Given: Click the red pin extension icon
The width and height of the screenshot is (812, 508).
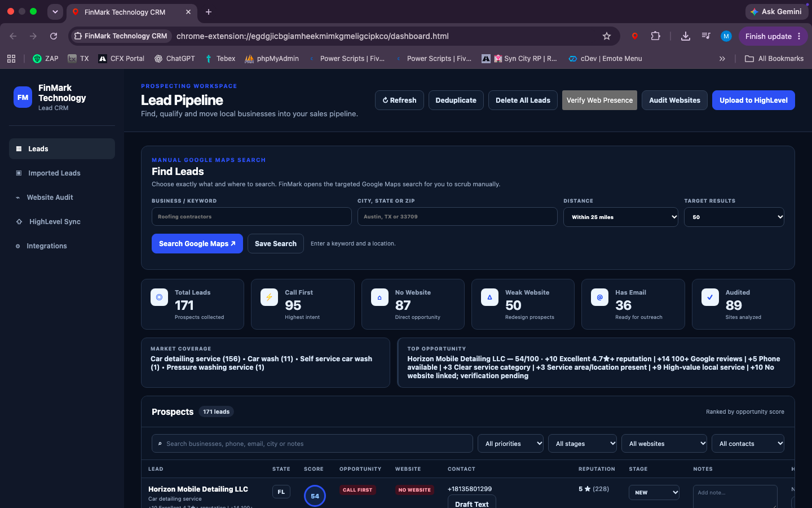Looking at the screenshot, I should click(635, 36).
